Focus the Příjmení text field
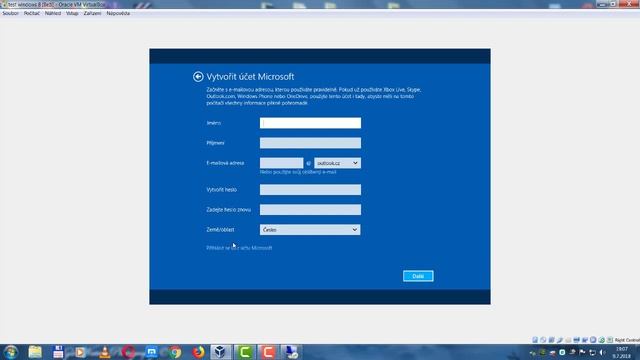This screenshot has height=360, width=640. click(x=310, y=143)
